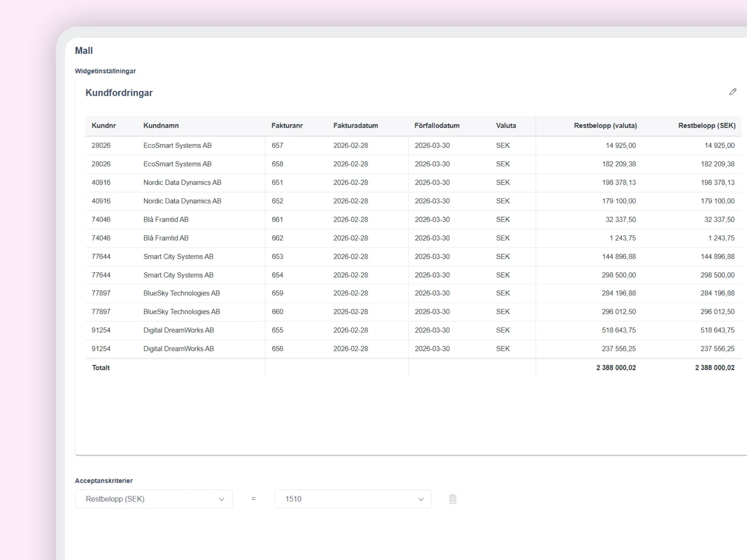The image size is (747, 560).
Task: Click the Acceptanskriterier label
Action: coord(104,480)
